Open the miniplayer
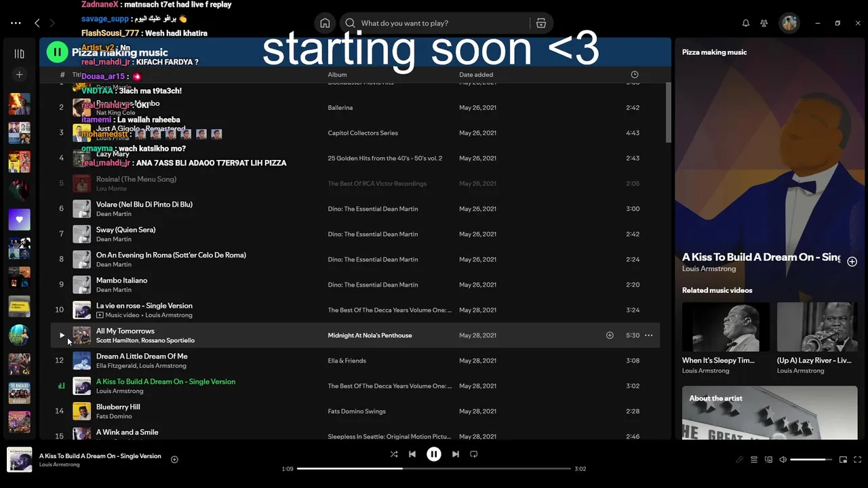 click(x=844, y=460)
